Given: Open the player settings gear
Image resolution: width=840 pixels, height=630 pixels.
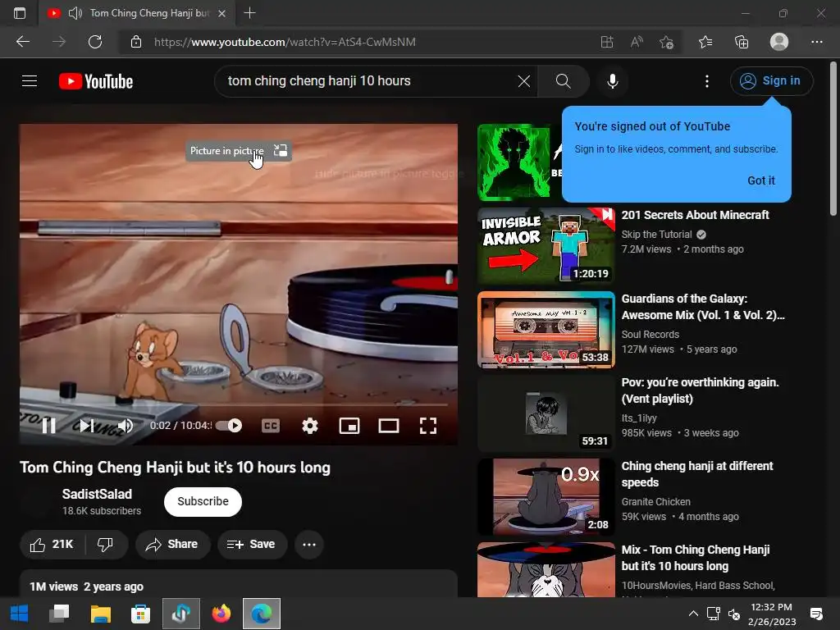Looking at the screenshot, I should pos(310,426).
